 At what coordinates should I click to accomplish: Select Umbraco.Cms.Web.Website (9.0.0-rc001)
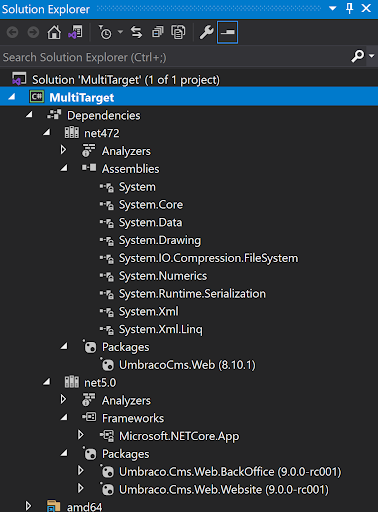pos(224,489)
